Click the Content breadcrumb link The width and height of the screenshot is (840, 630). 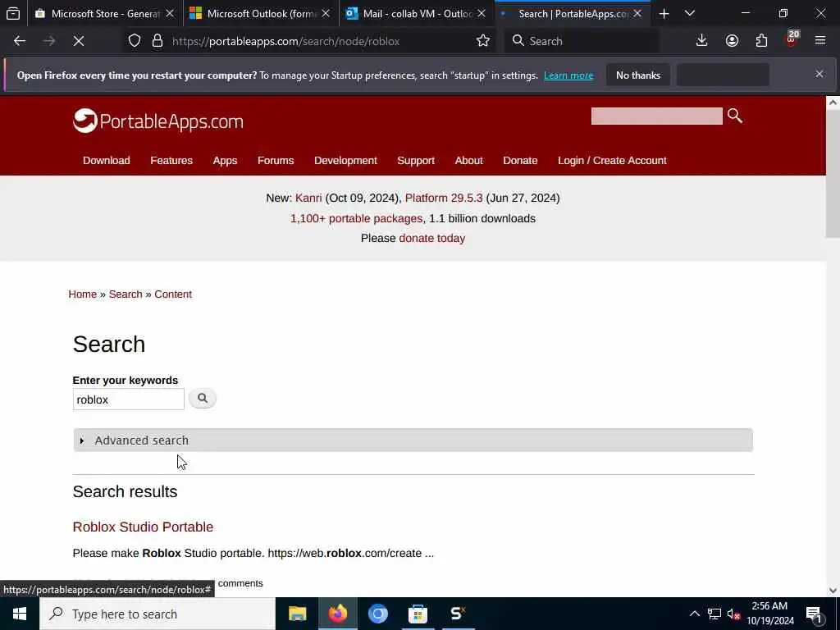click(x=173, y=294)
